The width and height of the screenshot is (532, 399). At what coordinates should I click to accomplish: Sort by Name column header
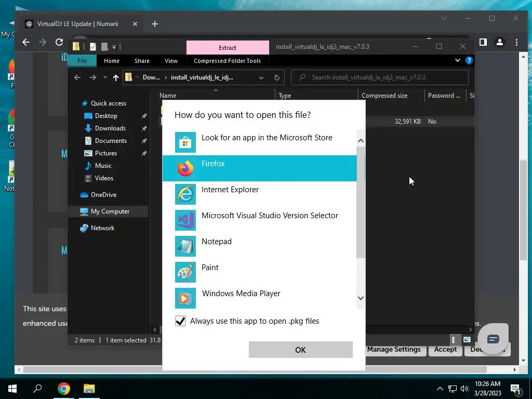(168, 96)
